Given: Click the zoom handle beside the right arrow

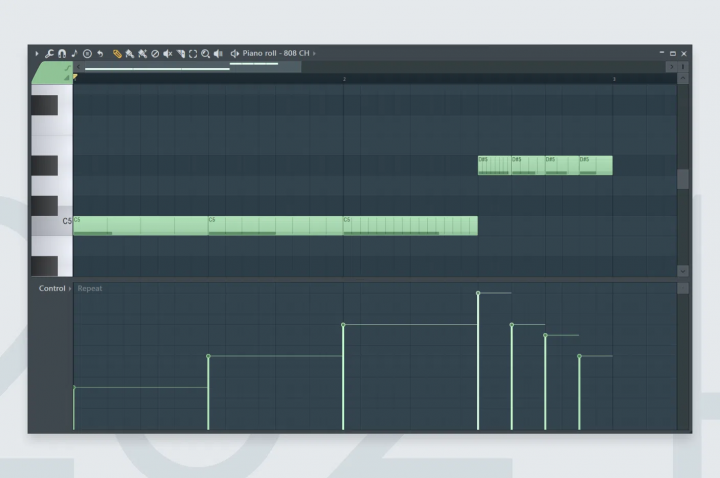Looking at the screenshot, I should pyautogui.click(x=683, y=67).
